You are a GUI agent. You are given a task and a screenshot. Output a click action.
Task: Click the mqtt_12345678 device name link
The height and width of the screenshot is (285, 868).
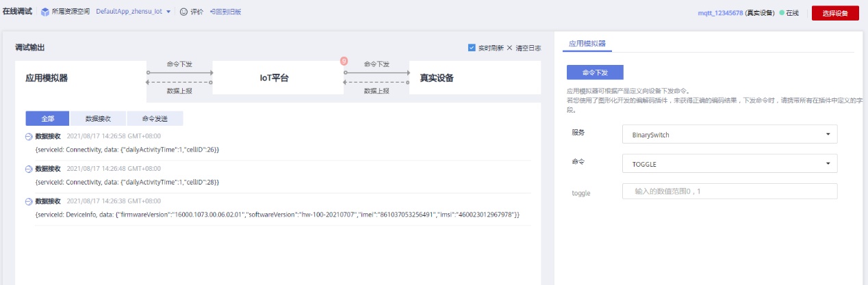(720, 13)
